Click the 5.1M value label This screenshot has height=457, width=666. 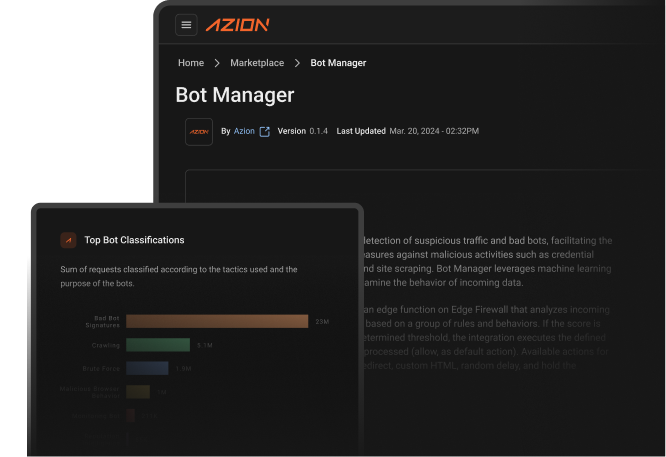(x=205, y=345)
